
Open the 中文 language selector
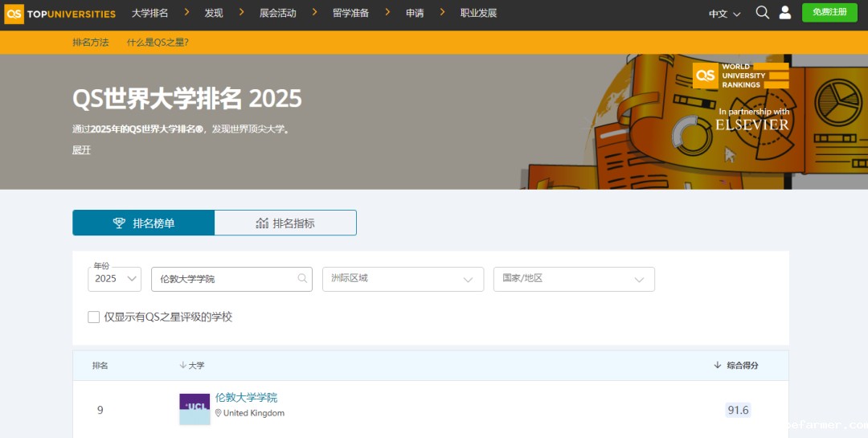(725, 14)
